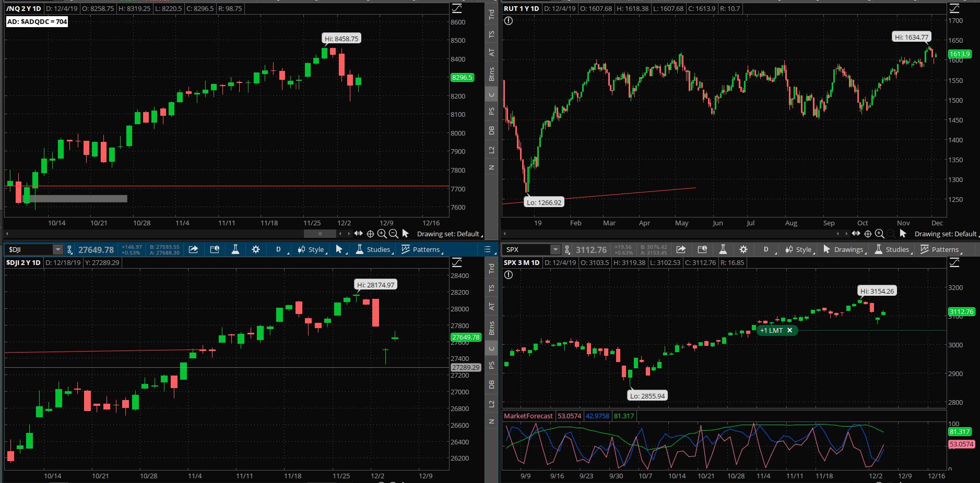This screenshot has height=483, width=980.
Task: Select pointer drawing tool under /NQ chart
Action: 406,234
